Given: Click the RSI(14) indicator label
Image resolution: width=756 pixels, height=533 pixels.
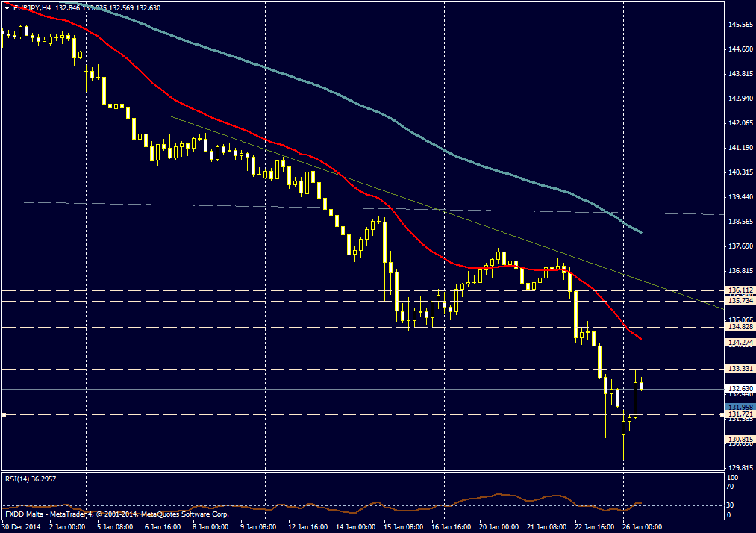Looking at the screenshot, I should [31, 479].
